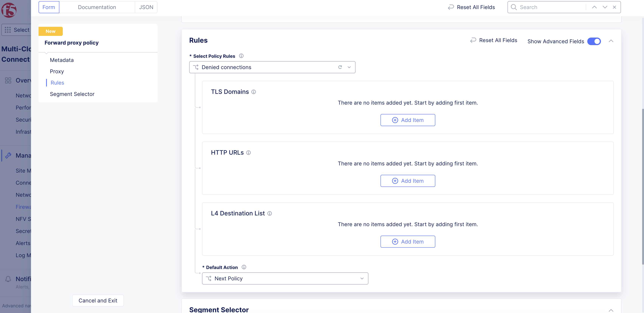The height and width of the screenshot is (313, 644).
Task: Toggle Show Advanced Fields switch
Action: click(594, 41)
